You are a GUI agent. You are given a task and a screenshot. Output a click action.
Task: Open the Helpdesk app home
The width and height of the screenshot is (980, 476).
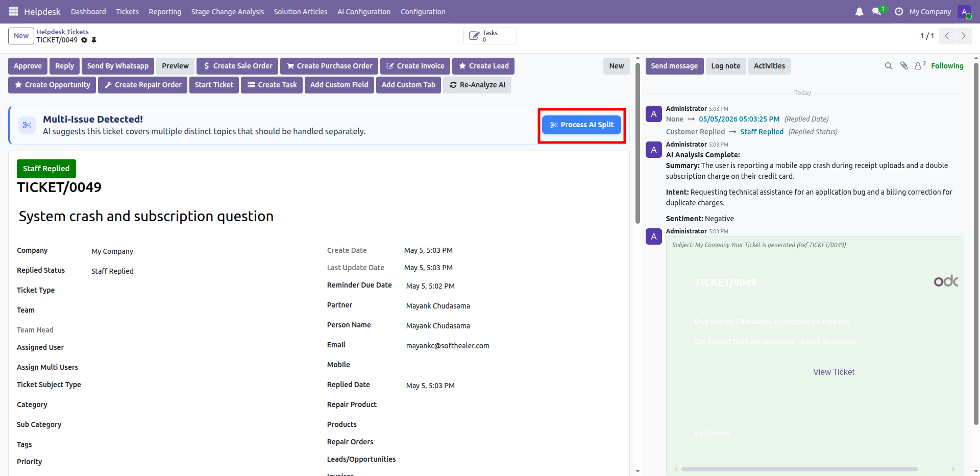click(42, 11)
